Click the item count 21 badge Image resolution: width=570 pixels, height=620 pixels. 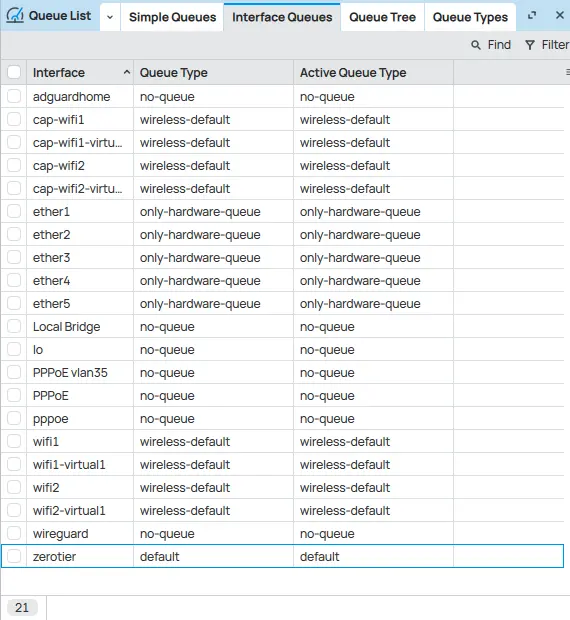point(22,607)
